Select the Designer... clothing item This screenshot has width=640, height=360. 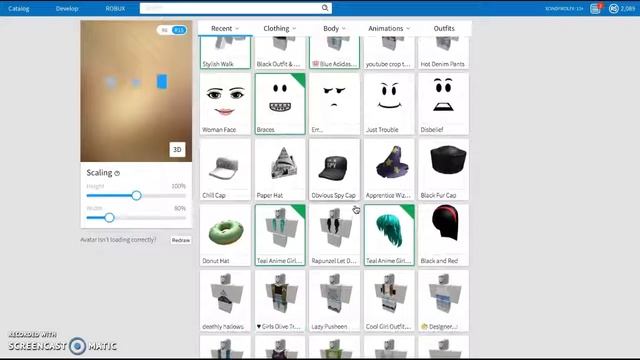(444, 301)
